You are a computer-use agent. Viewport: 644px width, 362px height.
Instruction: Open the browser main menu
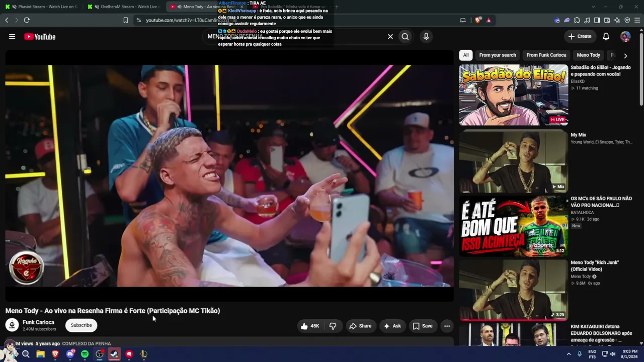point(637,20)
